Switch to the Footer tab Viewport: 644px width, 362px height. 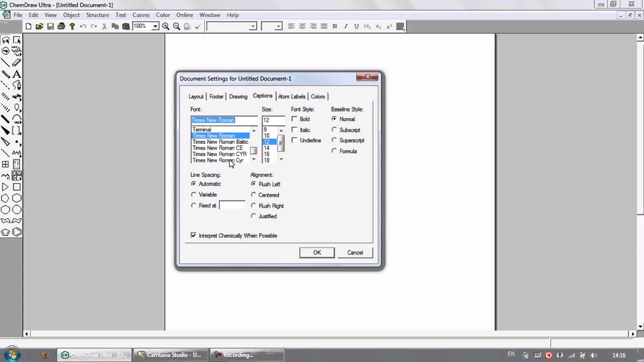(x=216, y=97)
